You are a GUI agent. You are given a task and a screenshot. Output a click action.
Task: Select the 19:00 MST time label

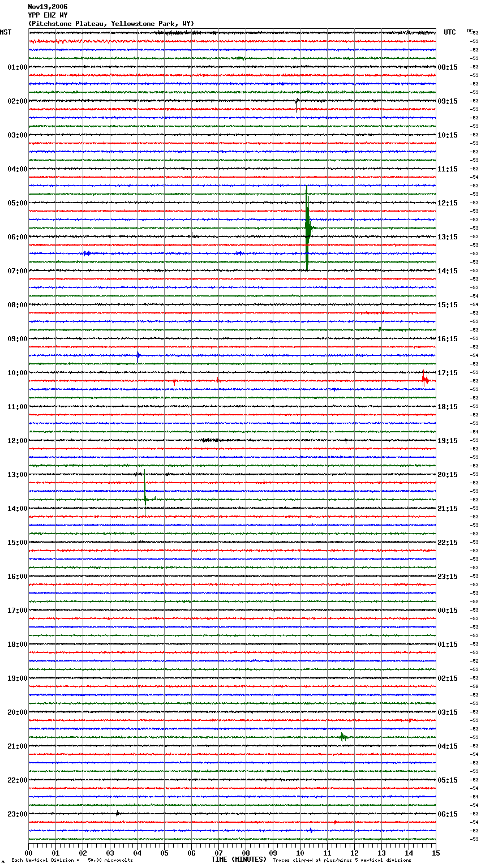[x=17, y=678]
